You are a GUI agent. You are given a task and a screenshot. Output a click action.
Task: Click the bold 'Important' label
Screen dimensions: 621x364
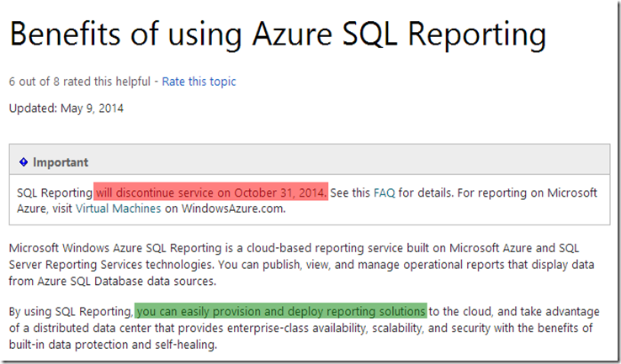click(61, 161)
